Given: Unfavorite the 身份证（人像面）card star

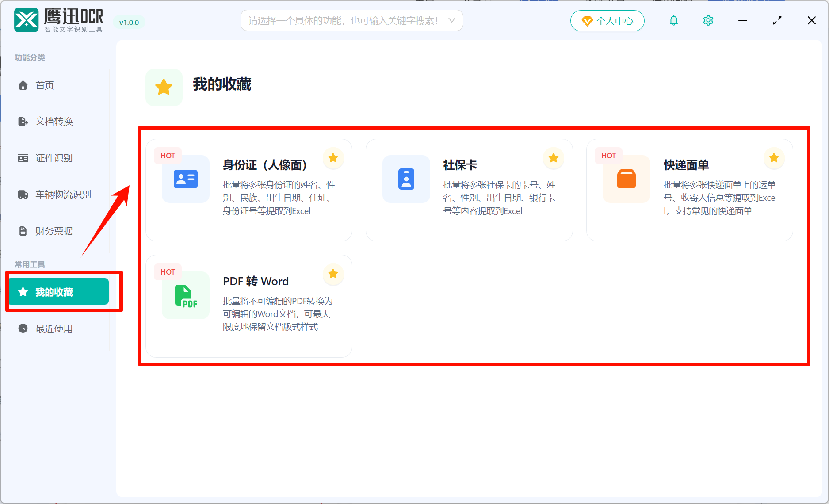Looking at the screenshot, I should click(333, 158).
